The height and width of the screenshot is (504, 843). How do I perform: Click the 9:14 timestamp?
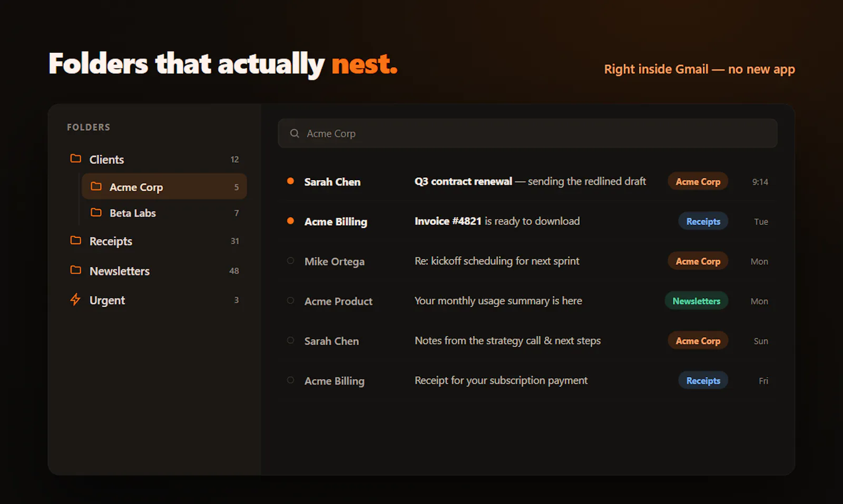pos(760,182)
